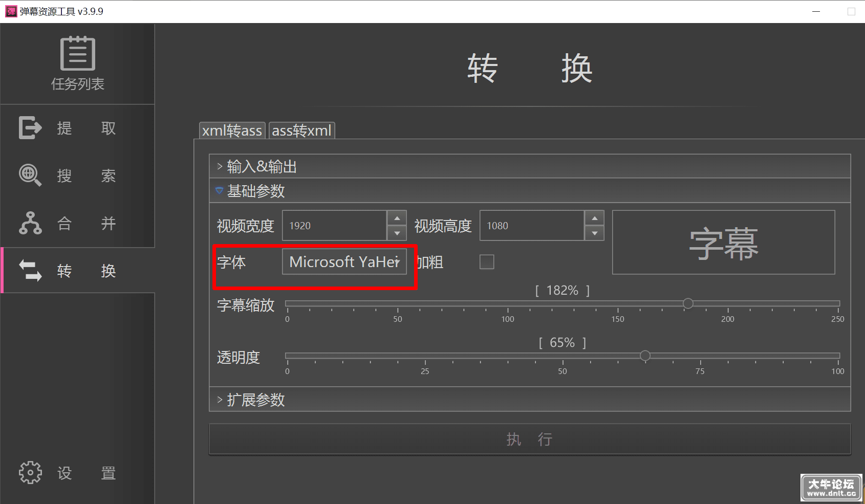This screenshot has height=504, width=865.
Task: Increase video width with up arrow
Action: click(x=397, y=218)
